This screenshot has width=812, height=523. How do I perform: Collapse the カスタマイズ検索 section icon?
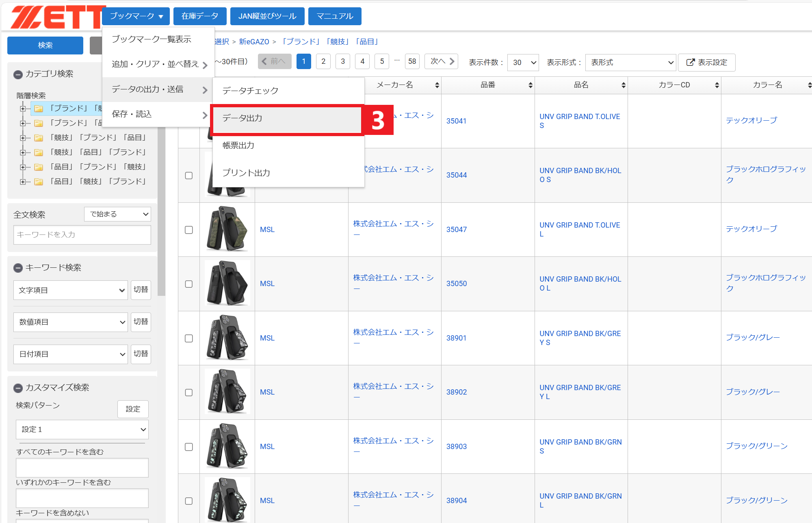pyautogui.click(x=18, y=388)
